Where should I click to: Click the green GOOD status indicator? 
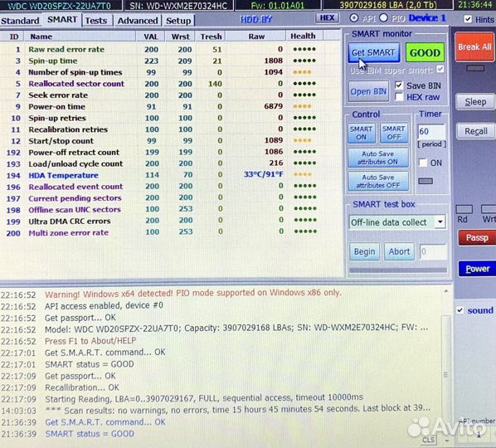[425, 52]
